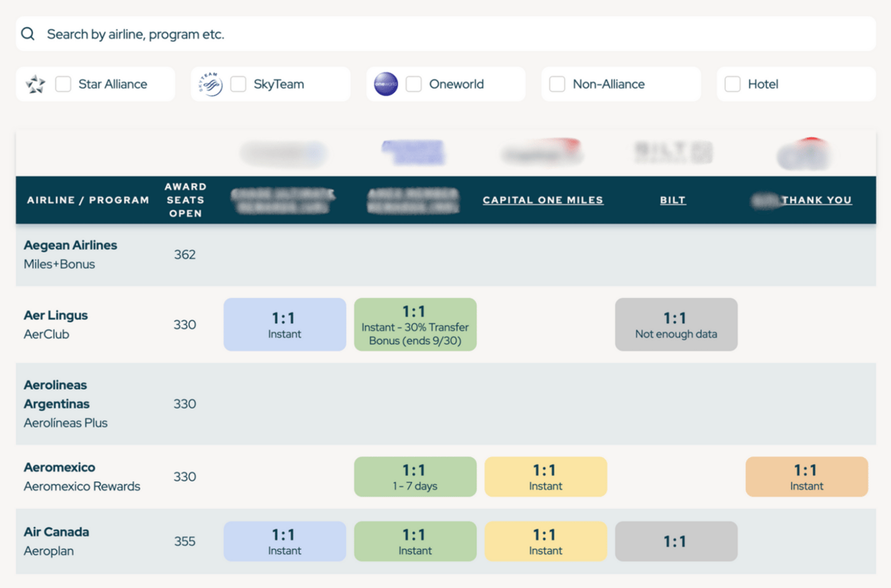
Task: Click the Aerolíneas Plus program label
Action: click(66, 423)
